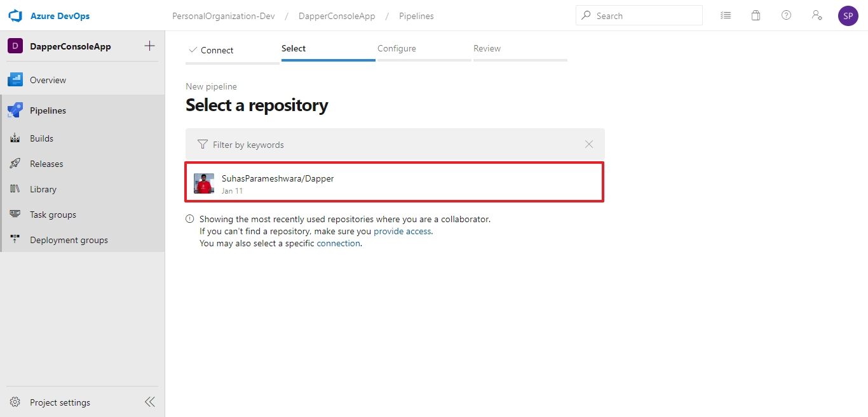
Task: Click the Azure DevOps logo icon
Action: pos(15,16)
